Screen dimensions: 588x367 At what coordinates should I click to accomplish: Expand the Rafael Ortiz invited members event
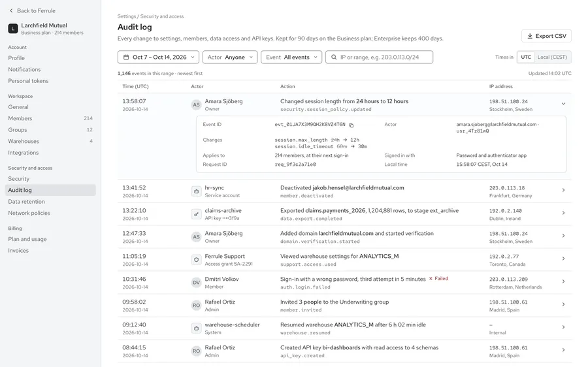(x=563, y=304)
